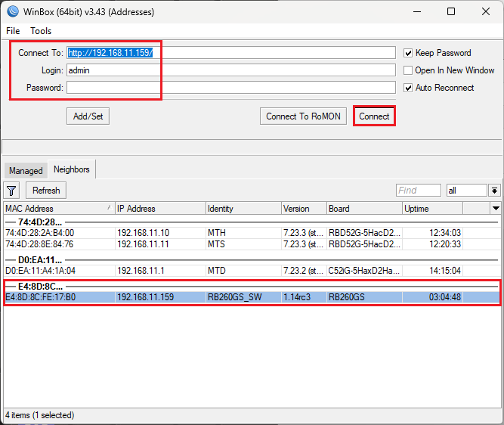Click the Connect To RoMON button
The height and width of the screenshot is (425, 504).
pyautogui.click(x=303, y=116)
